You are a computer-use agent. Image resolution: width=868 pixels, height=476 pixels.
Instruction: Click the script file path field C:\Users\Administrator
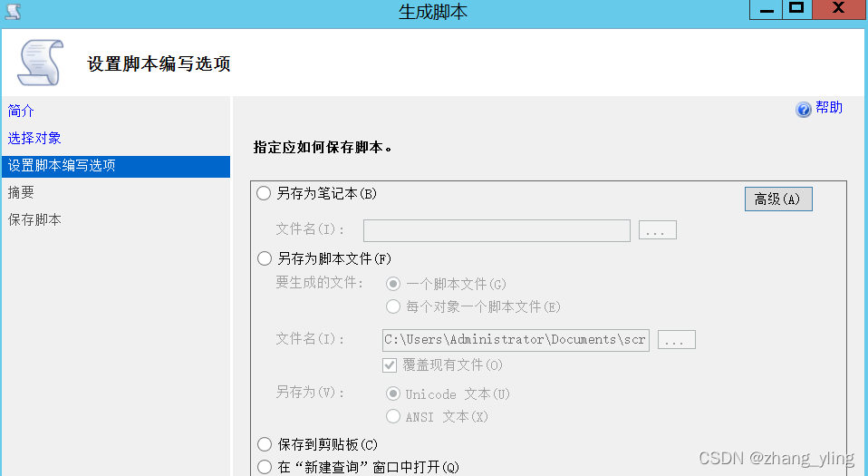coord(516,340)
